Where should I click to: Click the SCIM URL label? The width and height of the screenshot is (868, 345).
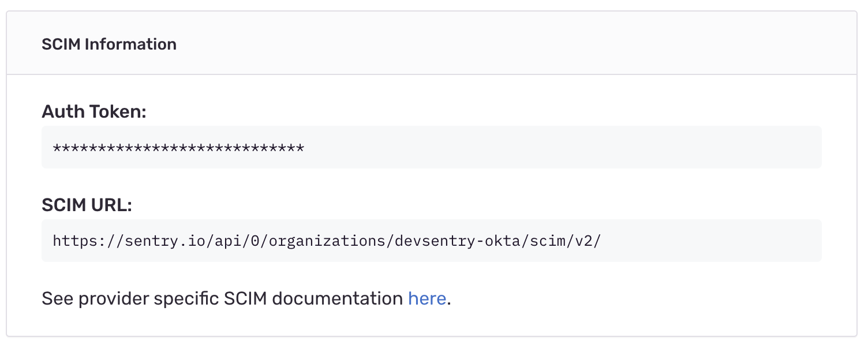[85, 205]
